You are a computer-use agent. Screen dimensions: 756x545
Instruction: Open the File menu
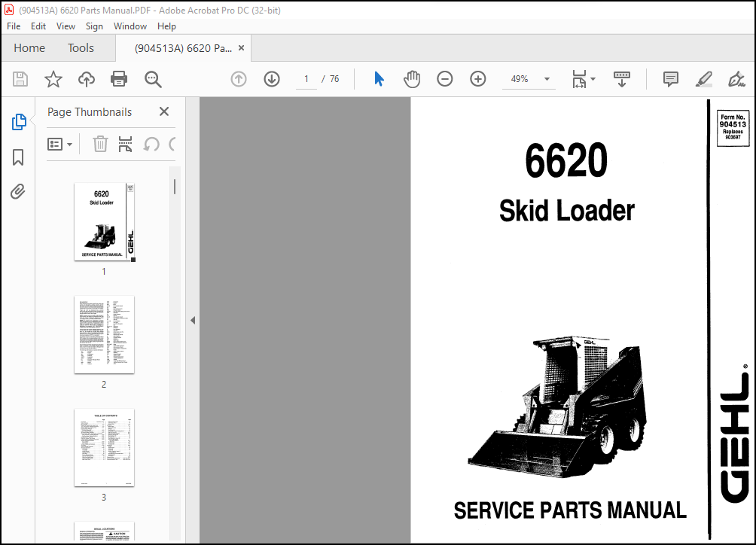(x=14, y=26)
